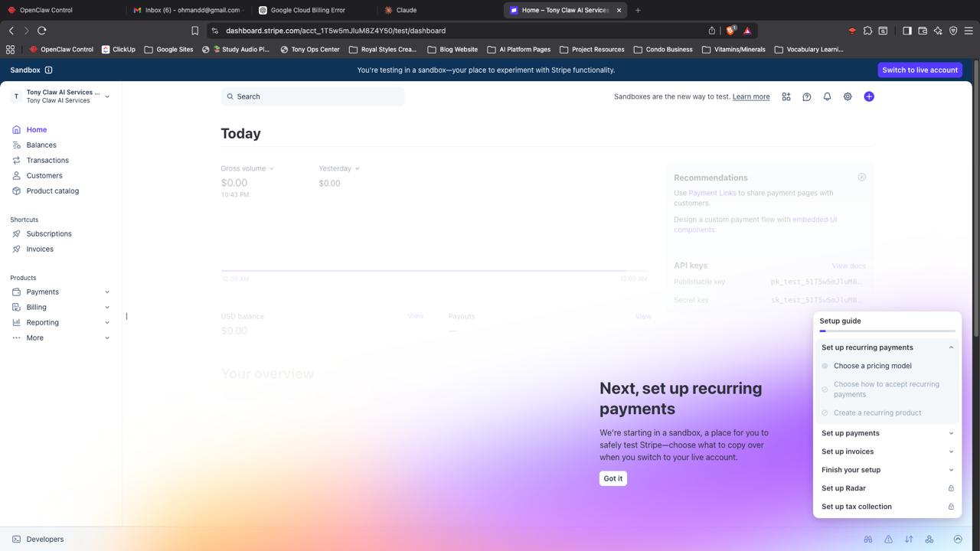Screen dimensions: 980x551
Task: Click Switch to live account button
Action: [920, 70]
